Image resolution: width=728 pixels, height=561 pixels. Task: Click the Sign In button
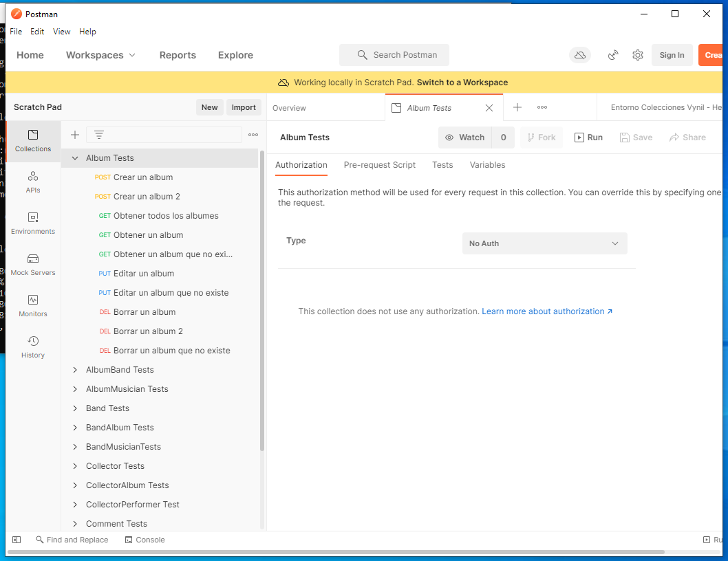click(672, 55)
